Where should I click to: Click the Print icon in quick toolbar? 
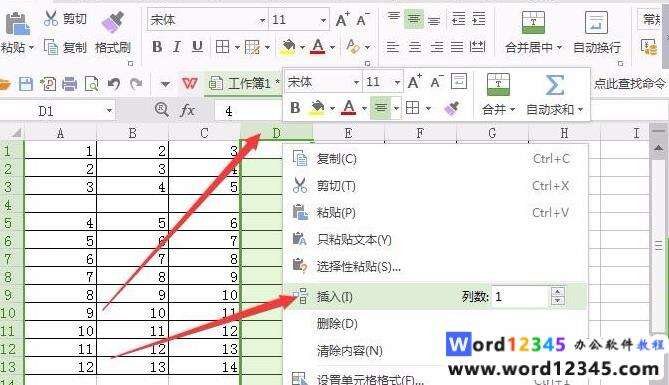coord(70,84)
